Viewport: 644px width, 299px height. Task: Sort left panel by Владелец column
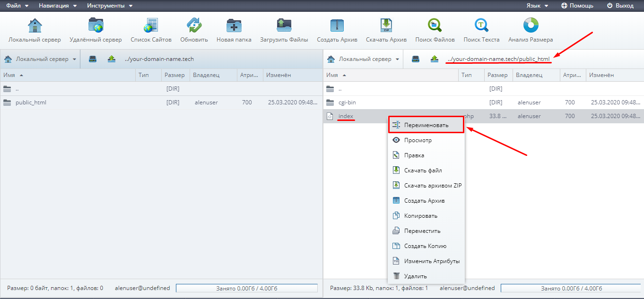(214, 75)
